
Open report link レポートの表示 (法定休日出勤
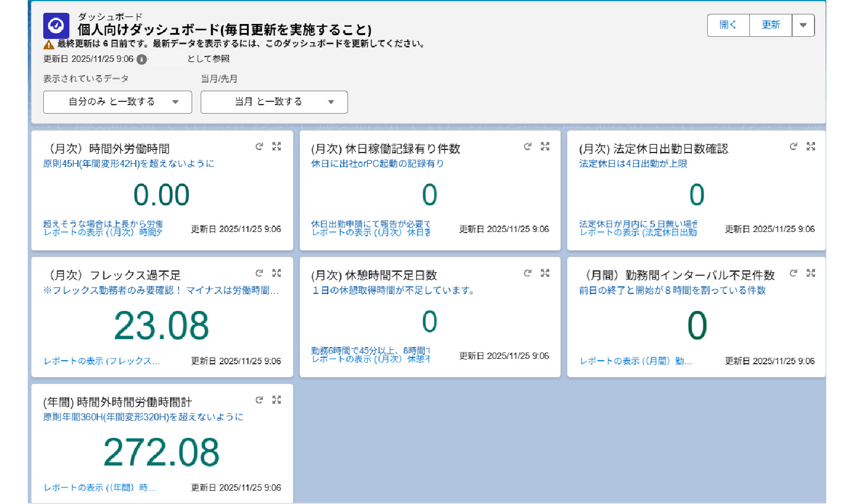pyautogui.click(x=638, y=233)
